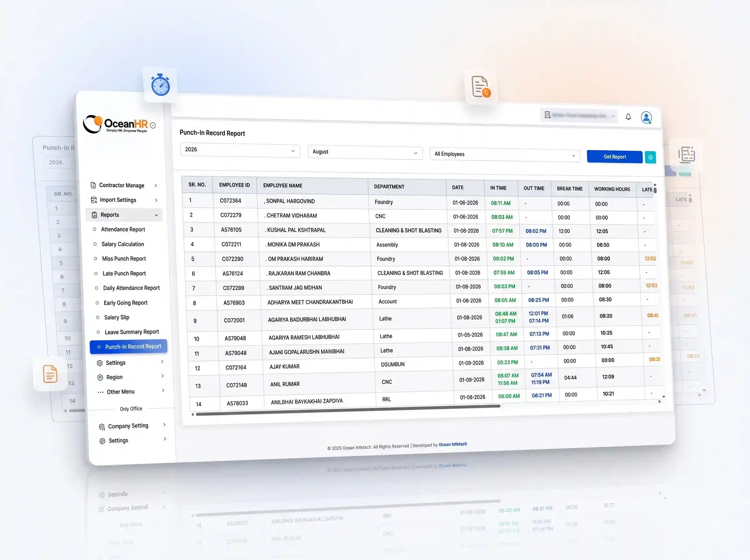750x560 pixels.
Task: Expand the Company Setting submenu arrow
Action: [x=164, y=425]
